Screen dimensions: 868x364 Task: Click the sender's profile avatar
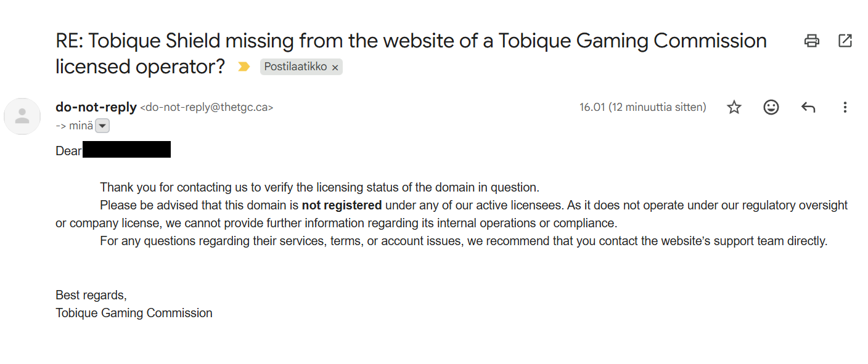click(23, 116)
